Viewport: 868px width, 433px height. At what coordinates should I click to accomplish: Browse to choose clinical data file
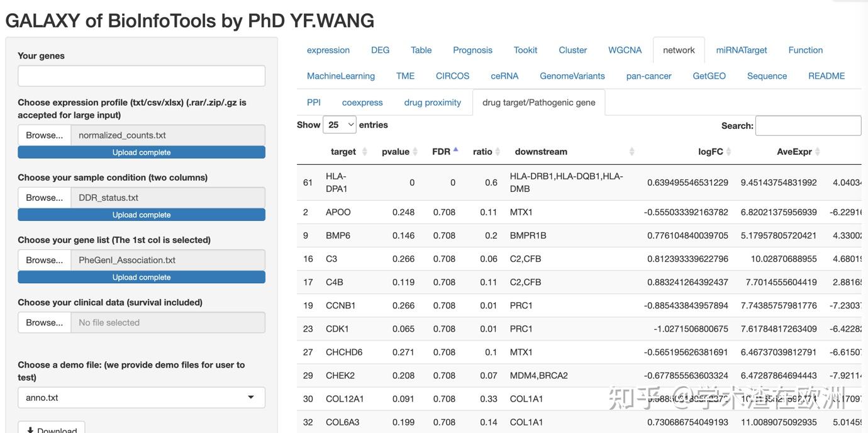coord(43,322)
